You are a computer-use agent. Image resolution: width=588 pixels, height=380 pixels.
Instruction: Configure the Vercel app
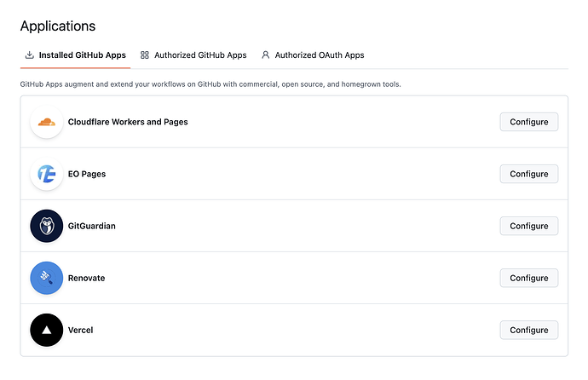click(x=528, y=331)
